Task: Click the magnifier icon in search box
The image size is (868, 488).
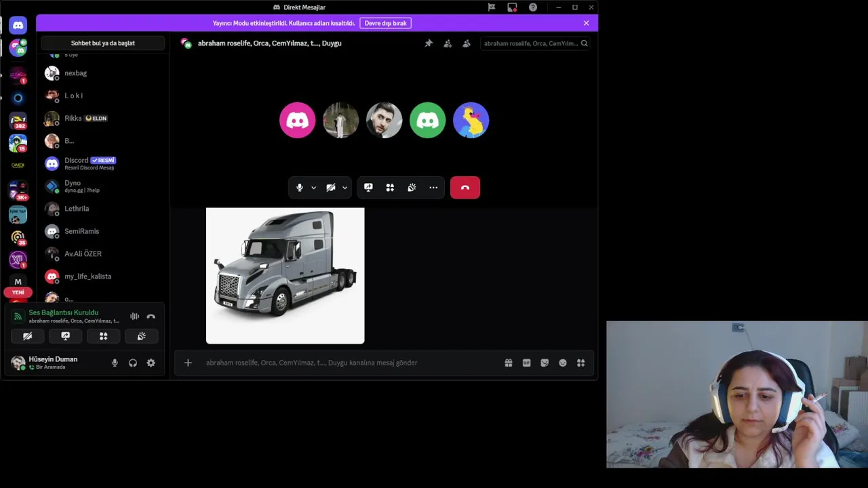Action: (584, 43)
